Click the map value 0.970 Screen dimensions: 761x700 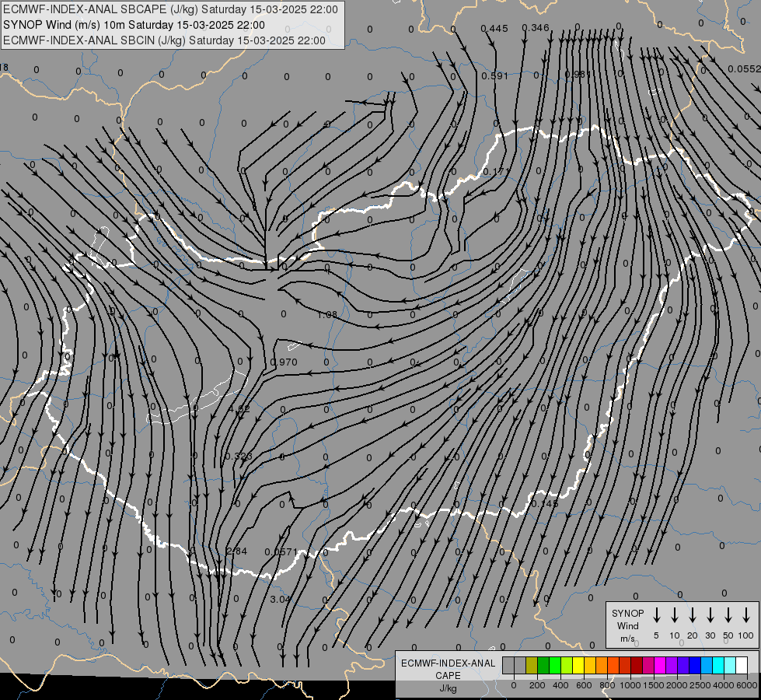tap(284, 362)
